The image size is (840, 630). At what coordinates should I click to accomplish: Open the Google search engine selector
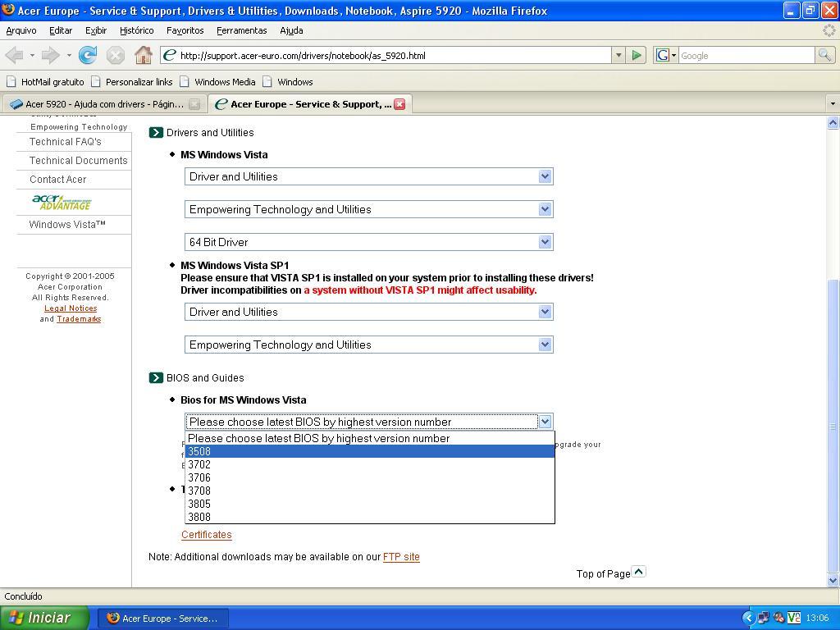pos(666,55)
